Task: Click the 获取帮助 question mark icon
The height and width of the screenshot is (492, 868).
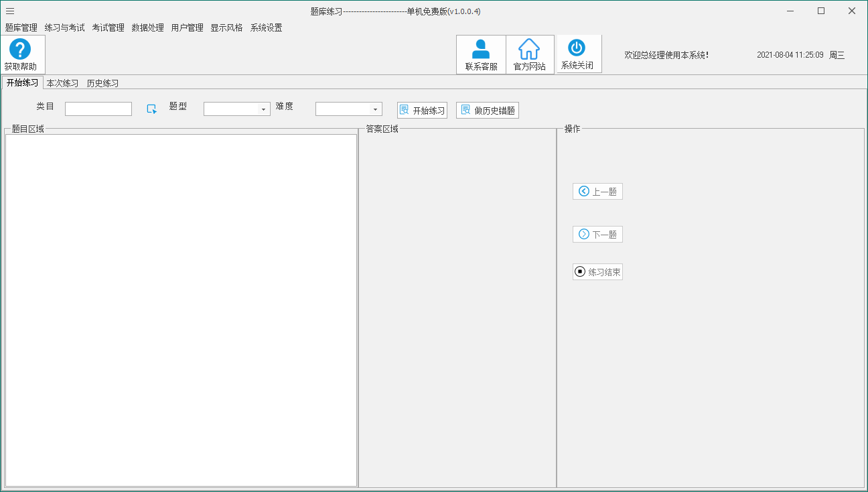Action: point(20,49)
